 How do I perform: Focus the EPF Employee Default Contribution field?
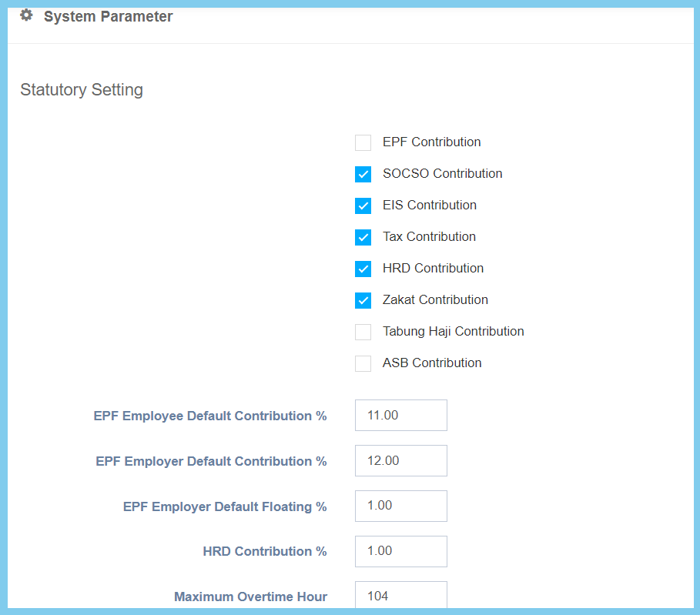coord(400,416)
